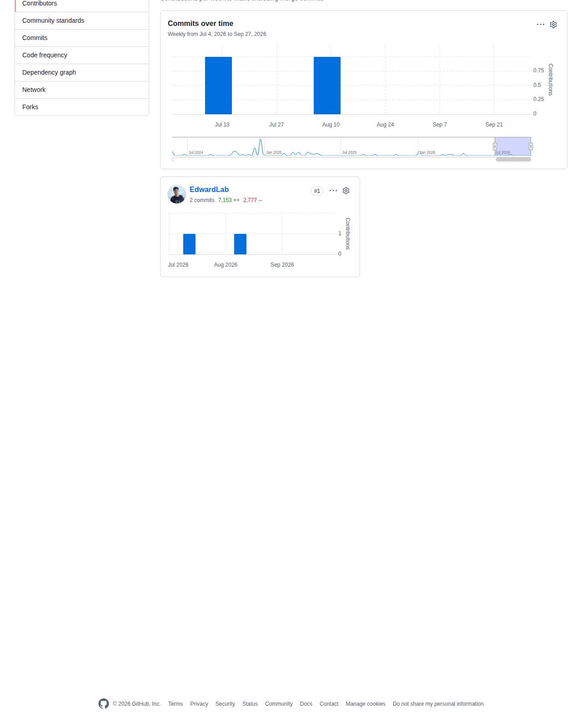Screen dimensions: 582x728
Task: Open the Contact footer link
Action: click(329, 704)
